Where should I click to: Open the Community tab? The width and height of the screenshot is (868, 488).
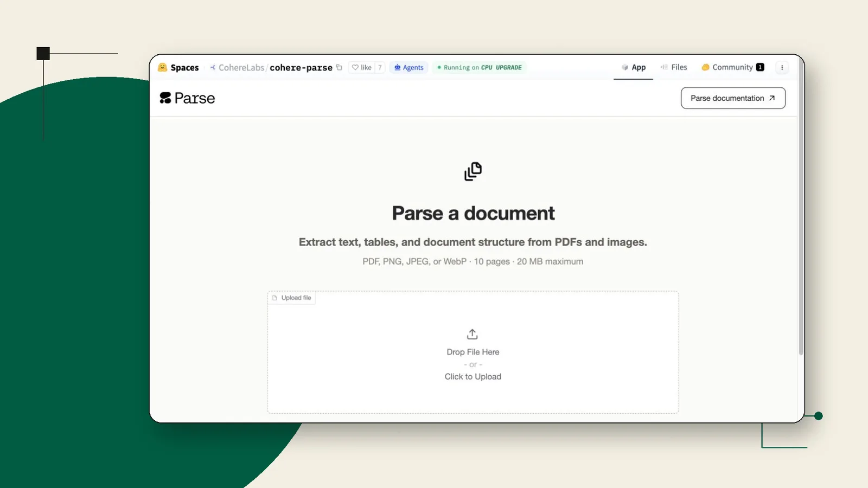click(732, 67)
